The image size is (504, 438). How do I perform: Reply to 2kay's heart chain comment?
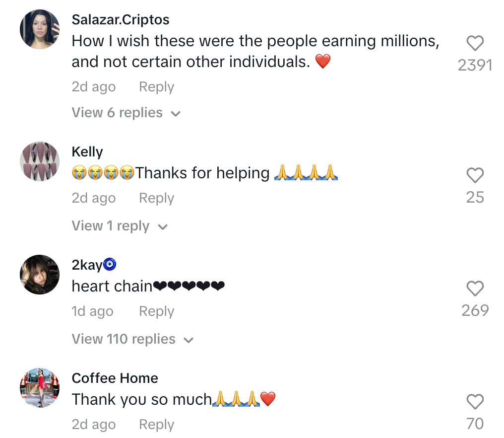[x=156, y=311]
